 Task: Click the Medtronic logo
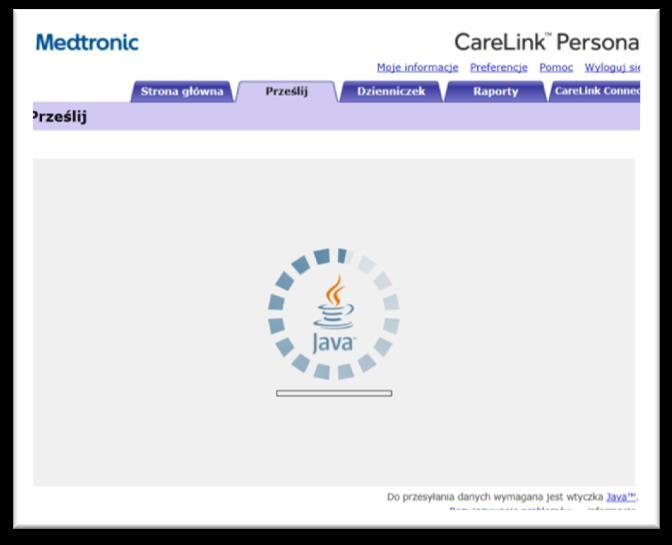(x=87, y=42)
